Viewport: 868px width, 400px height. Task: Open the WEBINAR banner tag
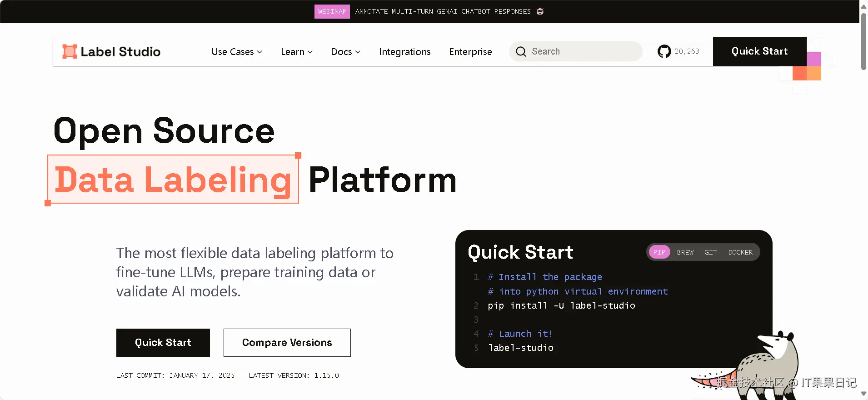332,11
